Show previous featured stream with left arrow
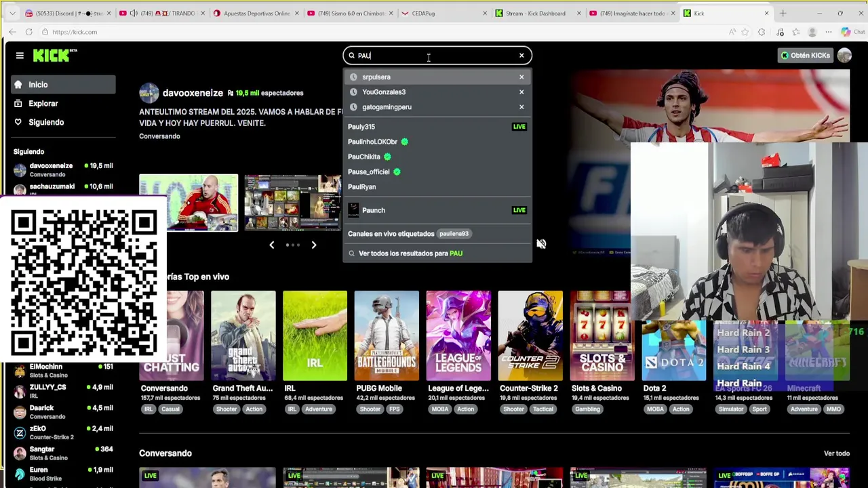This screenshot has height=488, width=868. (272, 245)
